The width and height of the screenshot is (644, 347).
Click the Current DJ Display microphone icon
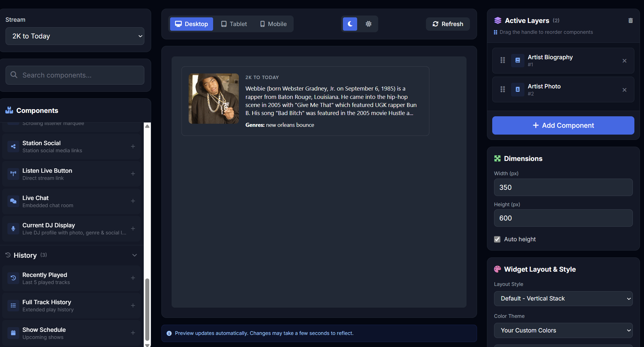point(13,229)
